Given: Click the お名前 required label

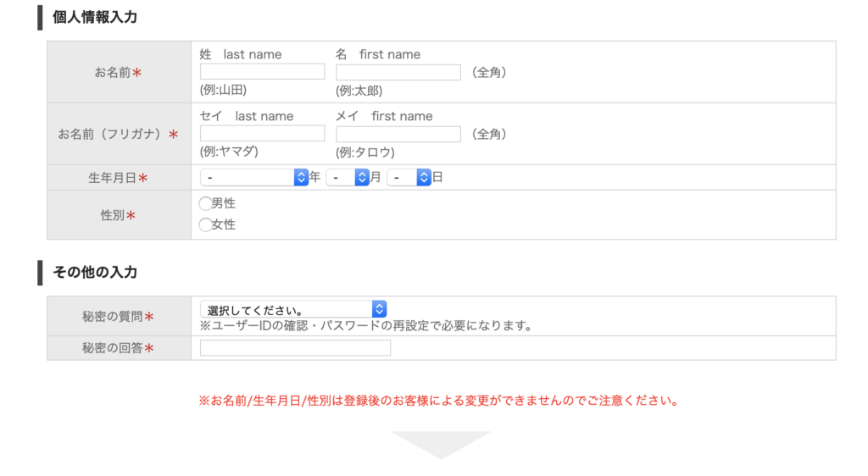Looking at the screenshot, I should pyautogui.click(x=119, y=73).
